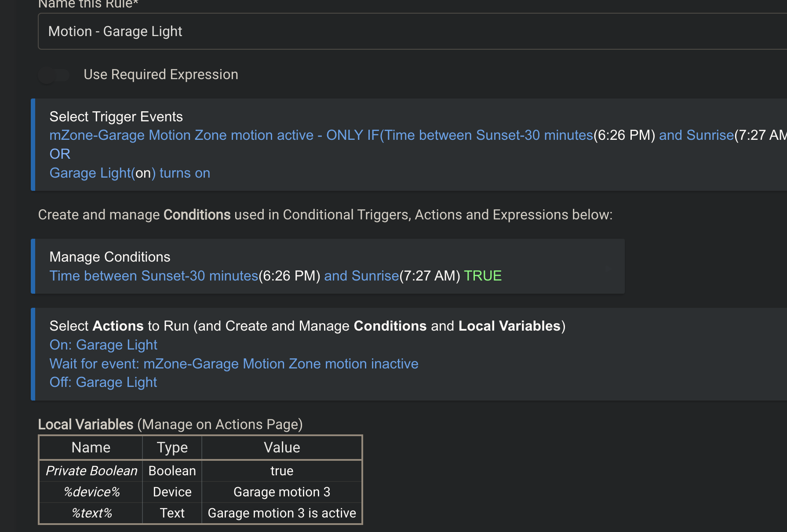
Task: Select the Private Boolean variable row
Action: click(91, 471)
